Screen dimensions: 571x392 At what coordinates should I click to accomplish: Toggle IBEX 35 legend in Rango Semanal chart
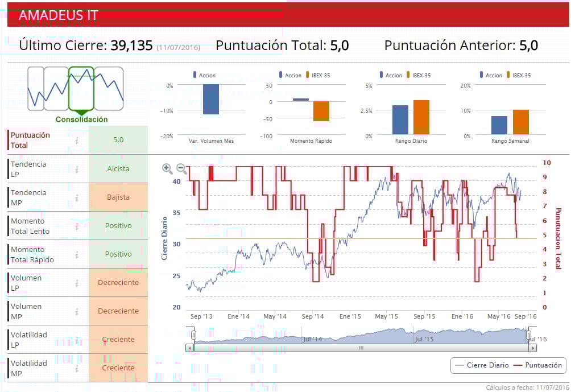click(x=519, y=75)
